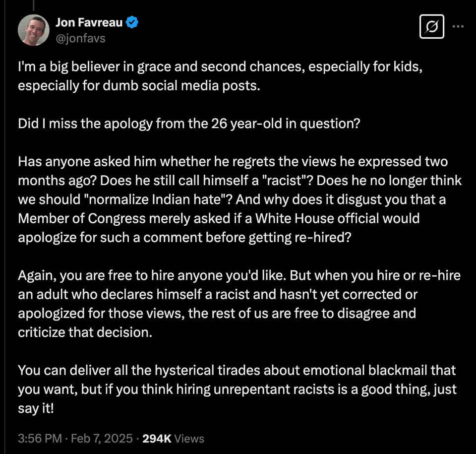Visit the @jonfavs handle link
This screenshot has width=476, height=454.
pos(81,38)
